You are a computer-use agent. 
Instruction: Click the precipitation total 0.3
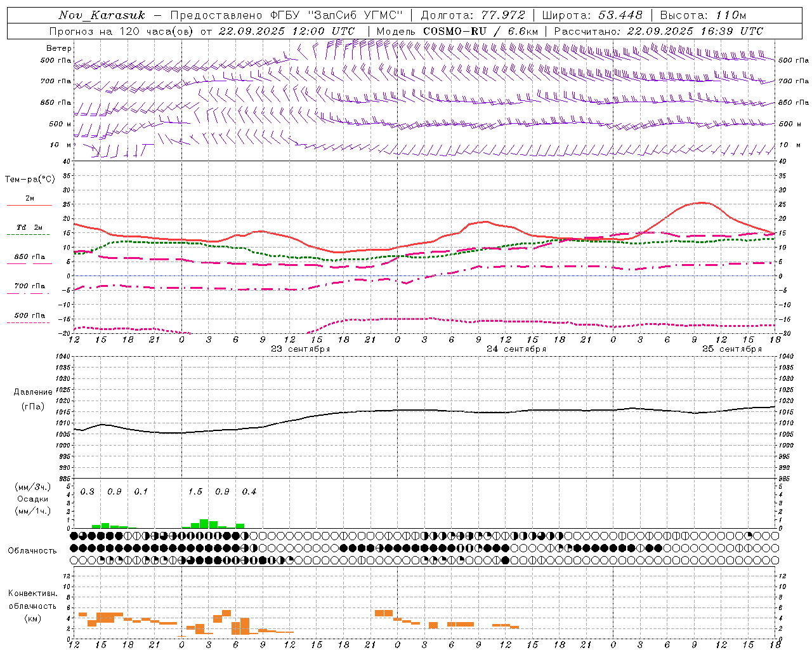[88, 492]
